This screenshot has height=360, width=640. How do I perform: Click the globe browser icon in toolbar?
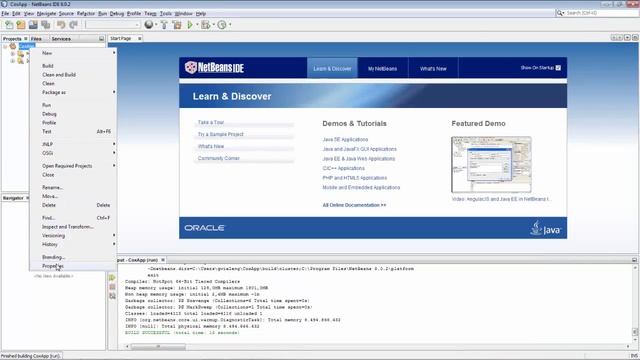coord(149,25)
